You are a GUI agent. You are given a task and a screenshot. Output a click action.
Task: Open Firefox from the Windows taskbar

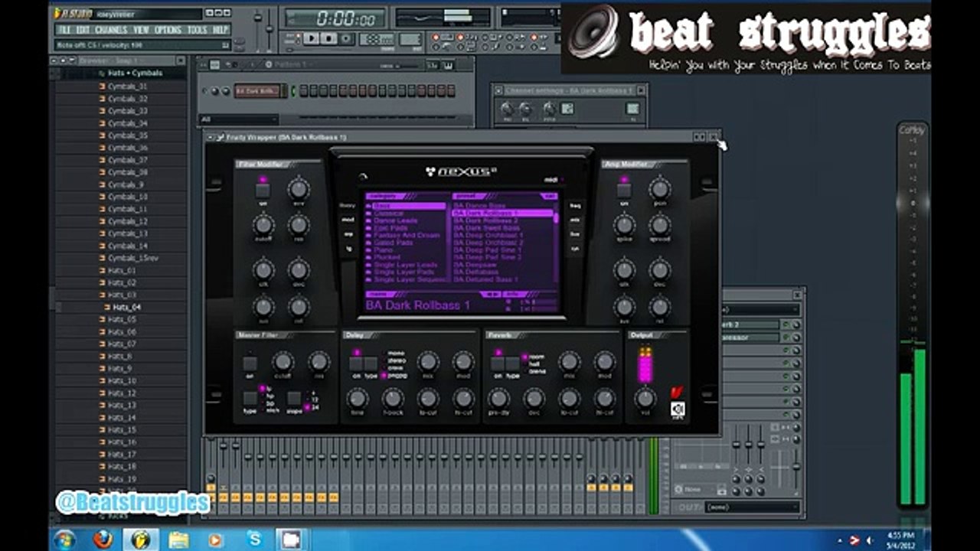pos(103,540)
